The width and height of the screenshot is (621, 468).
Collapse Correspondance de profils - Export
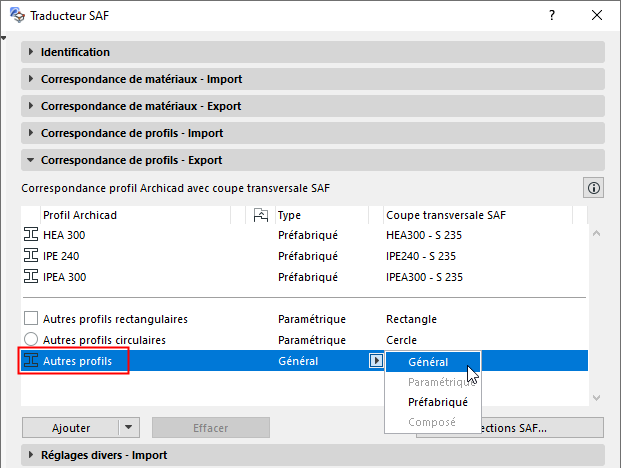tap(313, 160)
